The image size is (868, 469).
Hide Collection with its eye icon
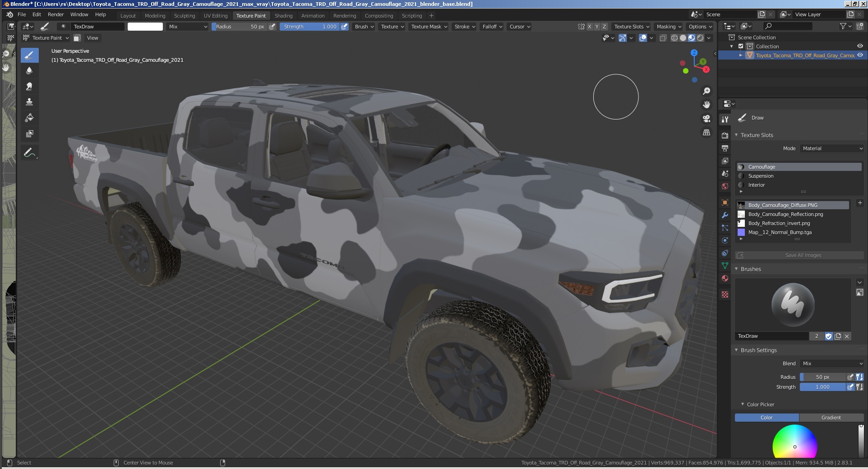(x=860, y=46)
